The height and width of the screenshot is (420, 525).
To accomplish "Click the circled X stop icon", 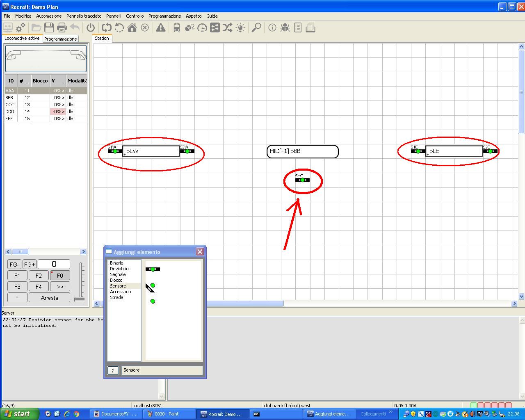I will pos(145,27).
